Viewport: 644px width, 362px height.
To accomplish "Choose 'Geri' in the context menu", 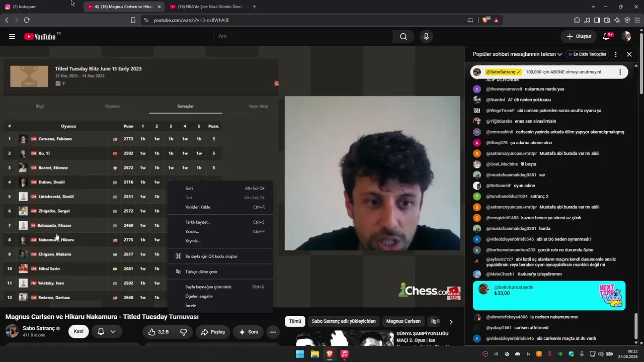I will pos(220,188).
